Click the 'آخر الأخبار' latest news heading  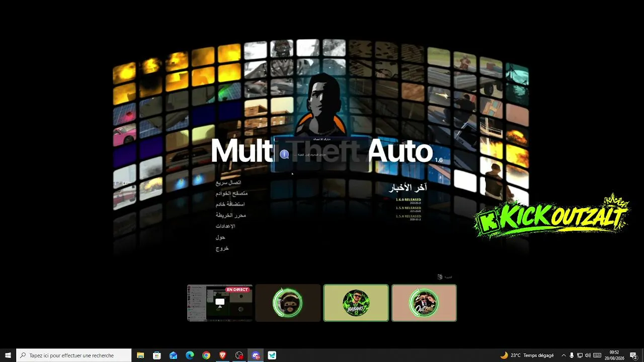[x=408, y=188]
